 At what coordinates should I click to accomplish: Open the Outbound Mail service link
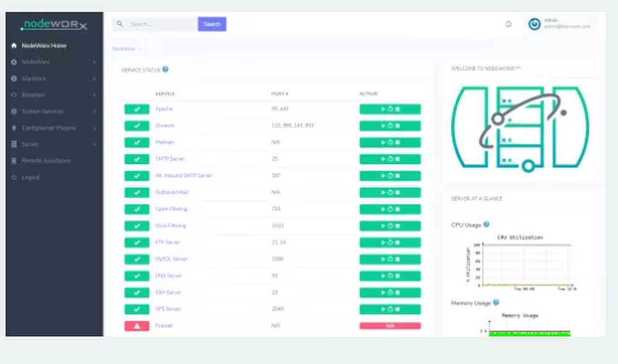click(172, 192)
